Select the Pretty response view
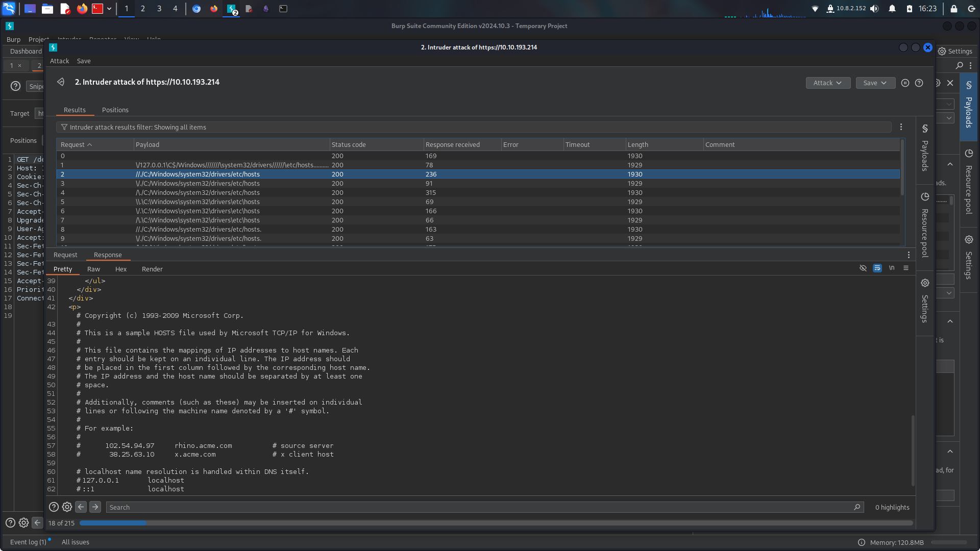 click(63, 269)
